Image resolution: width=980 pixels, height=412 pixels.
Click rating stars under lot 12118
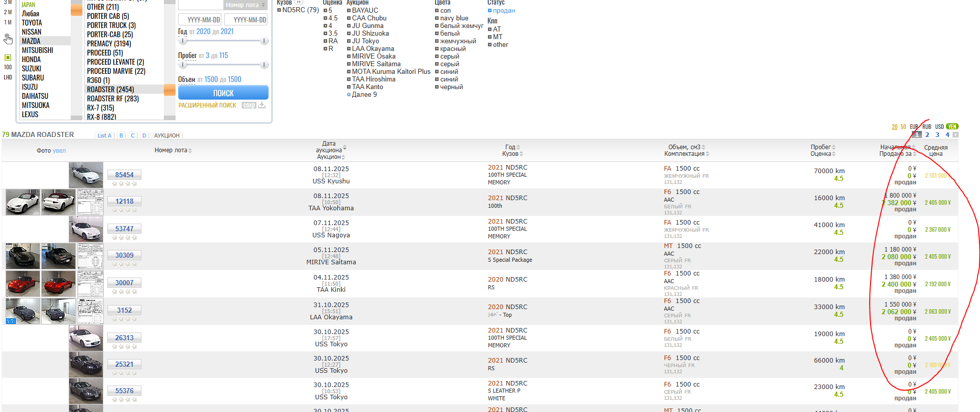tap(124, 210)
